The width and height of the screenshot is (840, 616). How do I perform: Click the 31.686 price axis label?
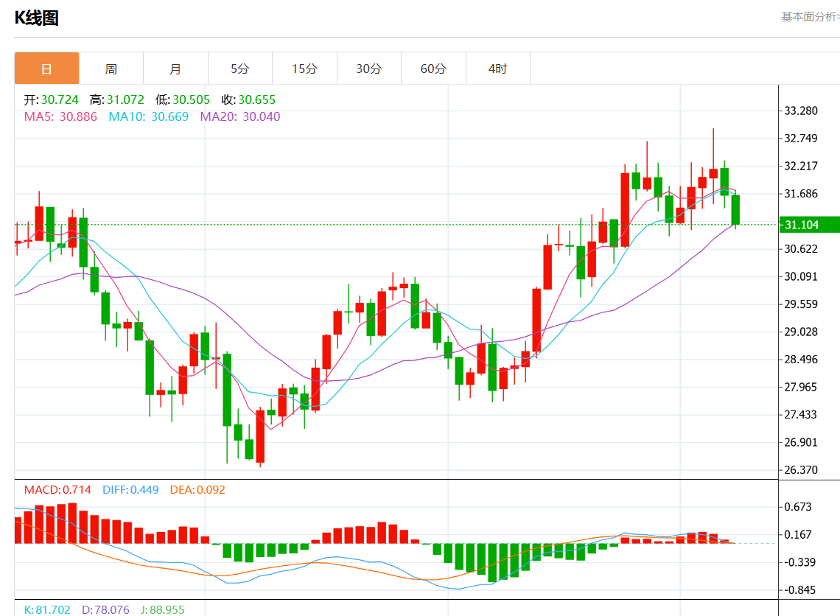pos(801,193)
